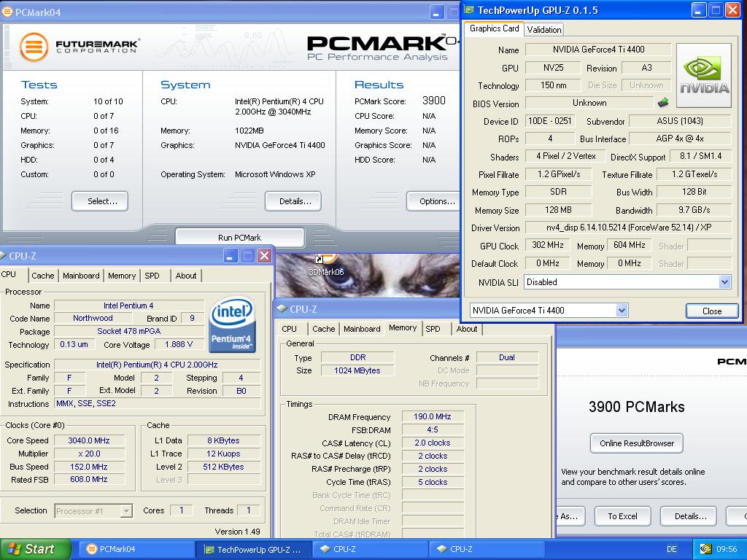Switch to PCMark04 in the taskbar

[x=135, y=549]
